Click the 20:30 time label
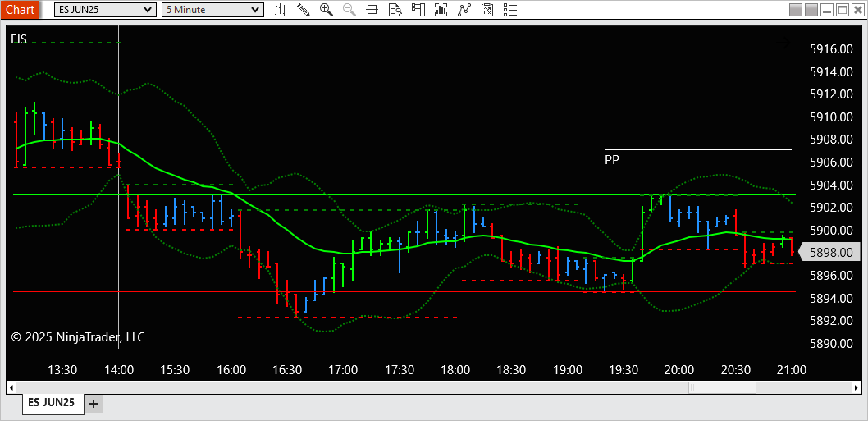Screen dimensions: 868x421 point(736,369)
